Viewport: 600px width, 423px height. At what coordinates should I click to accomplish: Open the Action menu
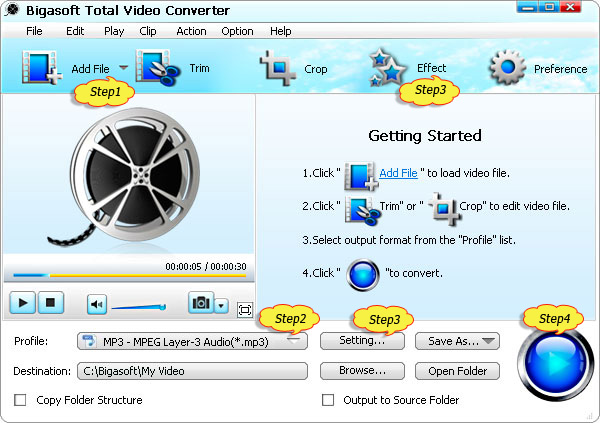191,31
